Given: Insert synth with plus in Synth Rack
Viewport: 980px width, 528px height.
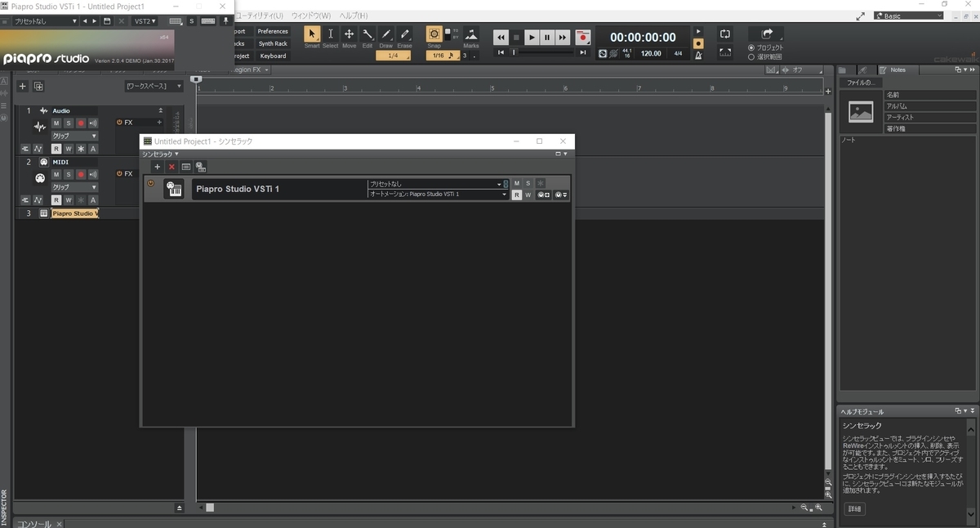Looking at the screenshot, I should (x=158, y=167).
